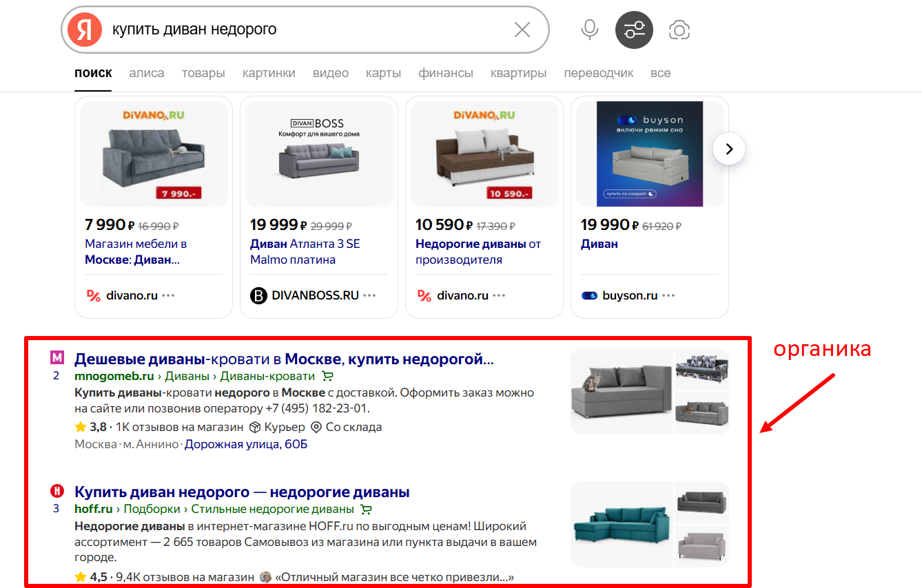Click buyson.ru logo icon
Screen dimensions: 922x588
coord(589,295)
